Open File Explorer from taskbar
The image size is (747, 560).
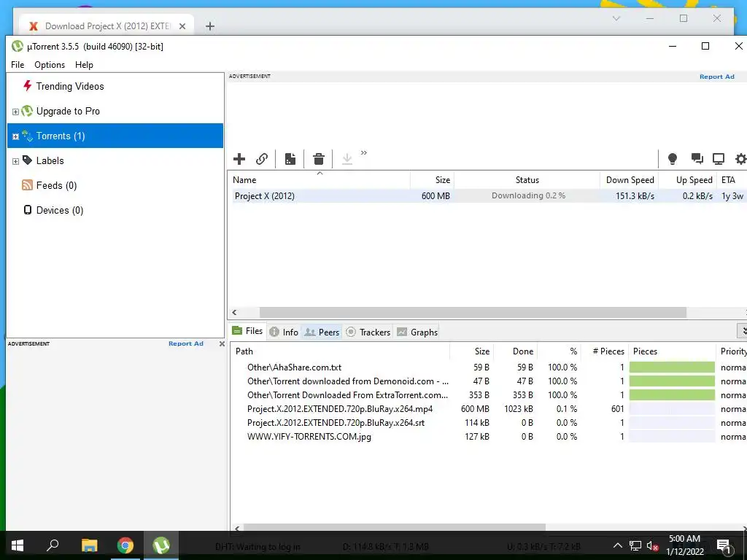(x=89, y=545)
